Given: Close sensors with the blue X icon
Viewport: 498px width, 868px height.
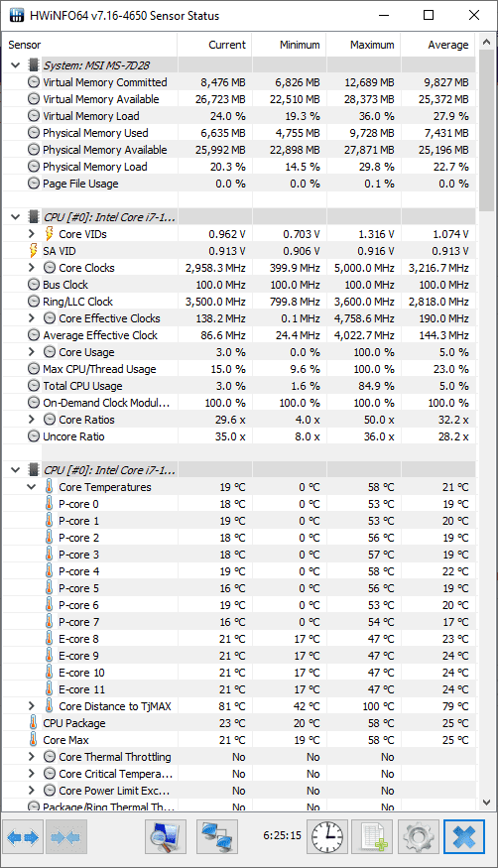Looking at the screenshot, I should (x=463, y=837).
